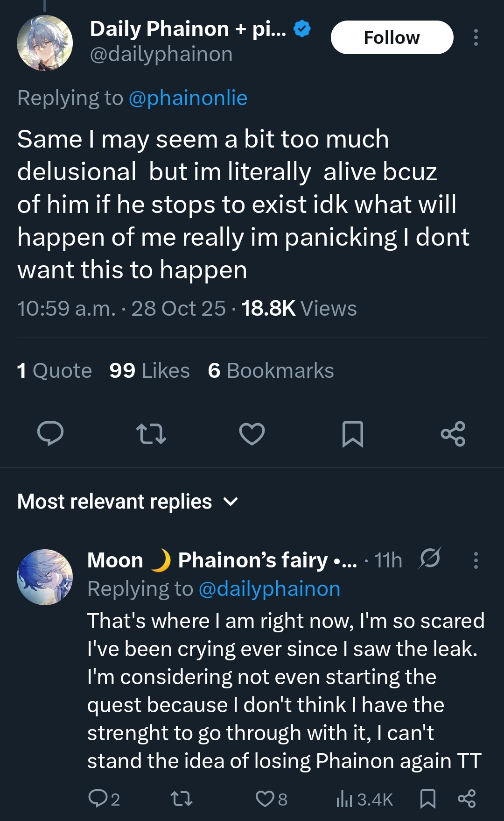Viewport: 504px width, 821px height.
Task: Open Daily Phainon profile avatar
Action: [45, 43]
